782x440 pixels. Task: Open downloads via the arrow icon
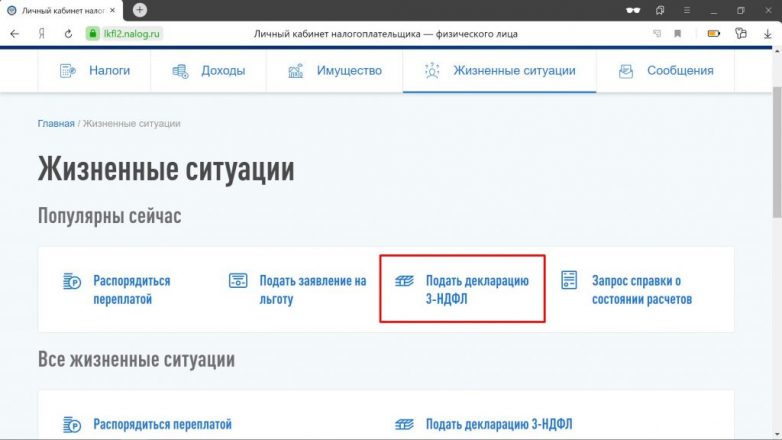click(767, 33)
